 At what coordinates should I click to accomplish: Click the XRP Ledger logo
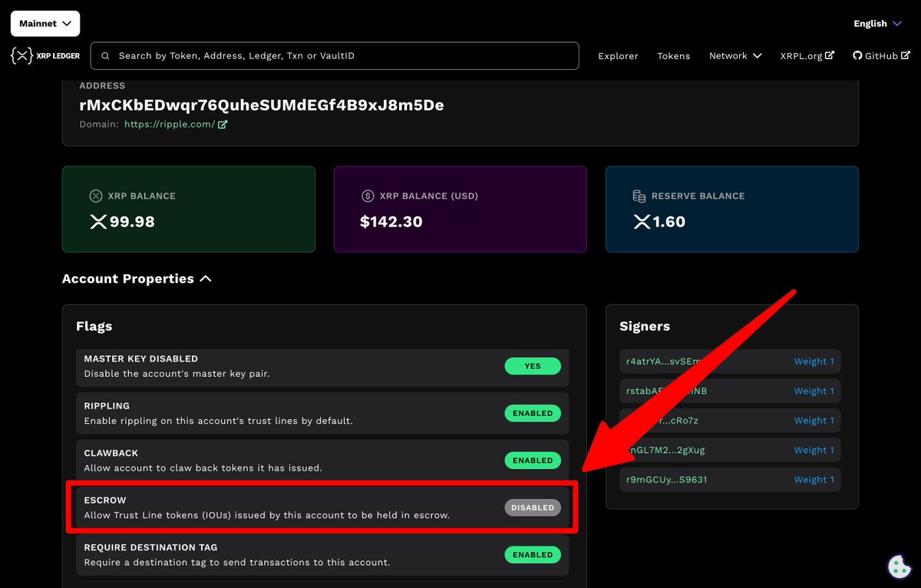pos(45,55)
